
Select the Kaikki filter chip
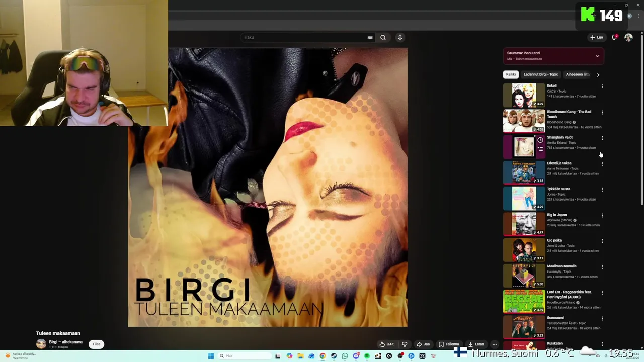tap(511, 74)
